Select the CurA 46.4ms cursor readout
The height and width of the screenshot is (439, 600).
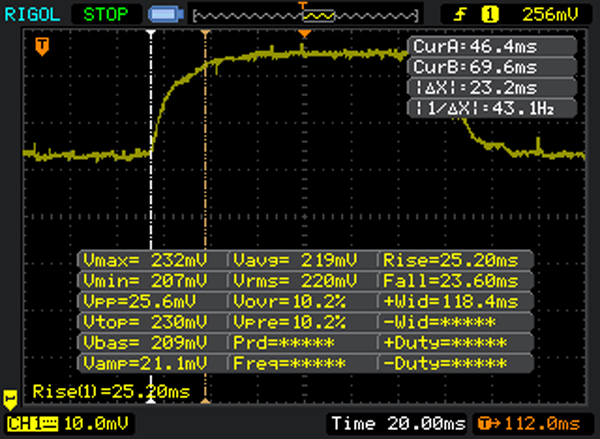(x=492, y=47)
